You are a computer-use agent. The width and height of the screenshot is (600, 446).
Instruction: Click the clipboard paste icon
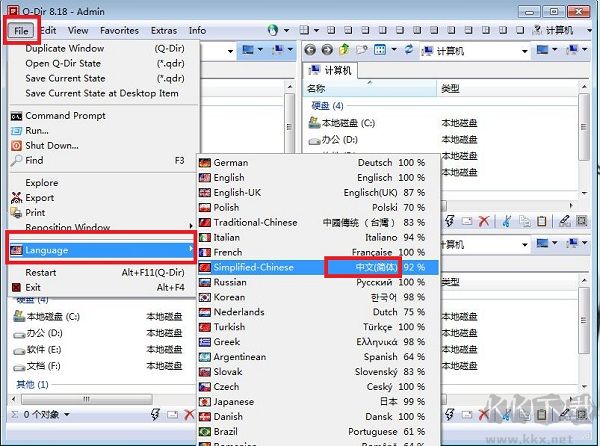point(541,221)
